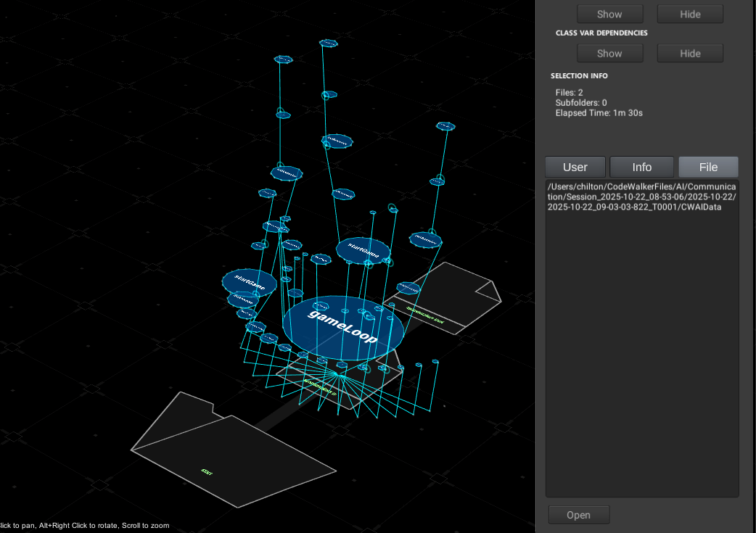
Task: Click the topmost node in the graph
Action: pyautogui.click(x=329, y=44)
